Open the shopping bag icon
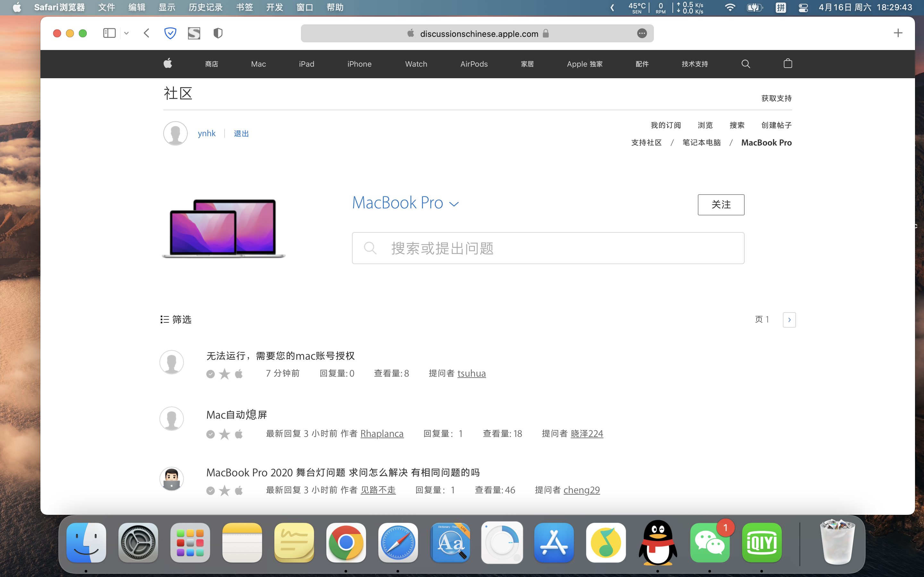The width and height of the screenshot is (924, 577). [x=787, y=64]
